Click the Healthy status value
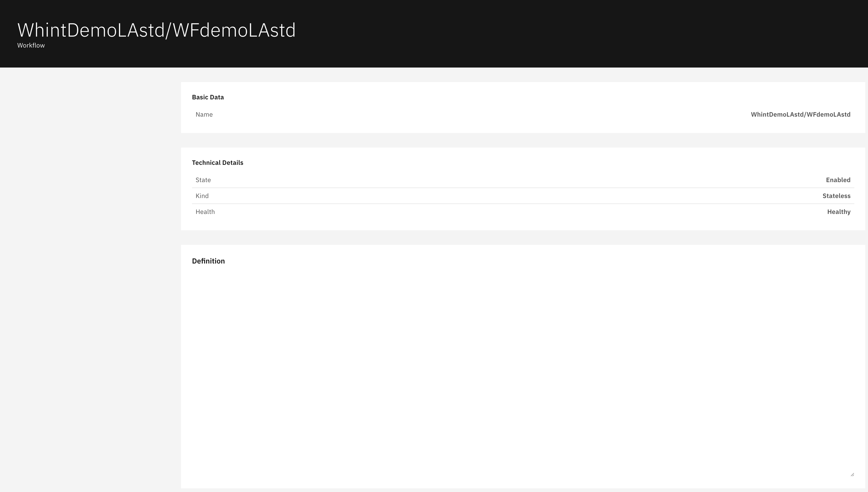This screenshot has height=492, width=868. click(x=839, y=212)
